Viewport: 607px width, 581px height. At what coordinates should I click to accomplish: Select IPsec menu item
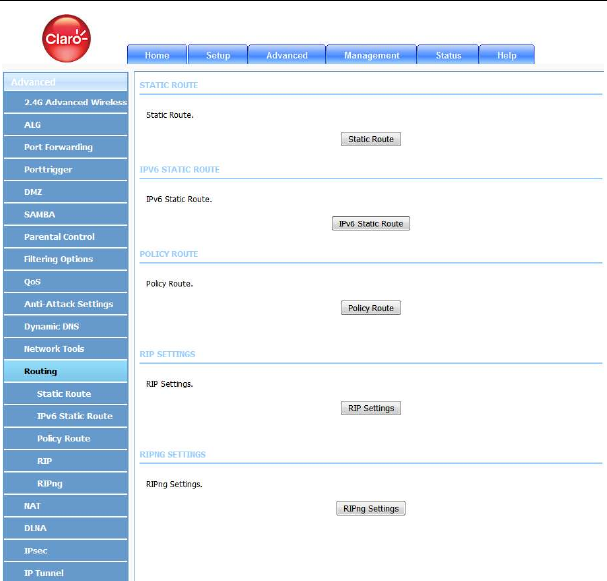[x=65, y=551]
